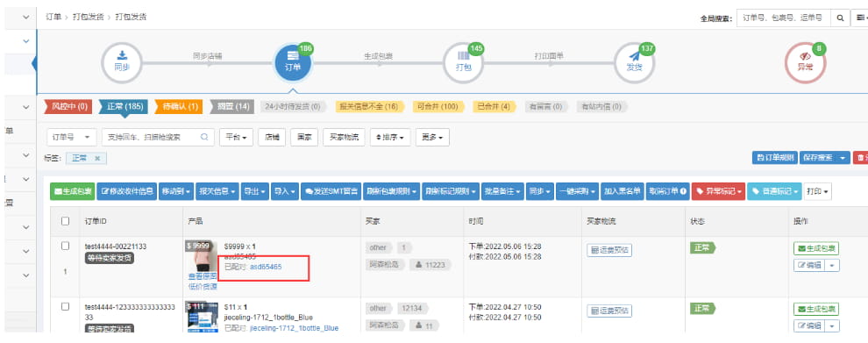Screen dimensions: 868x343
Task: Open the matched SKU link asd65465
Action: tap(266, 267)
